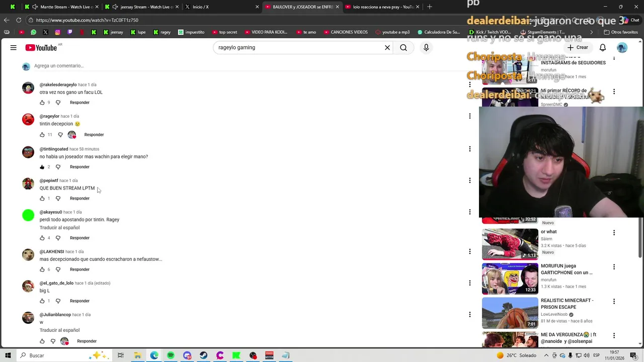
Task: Like the comment by @rakelesderageylo
Action: click(42, 103)
